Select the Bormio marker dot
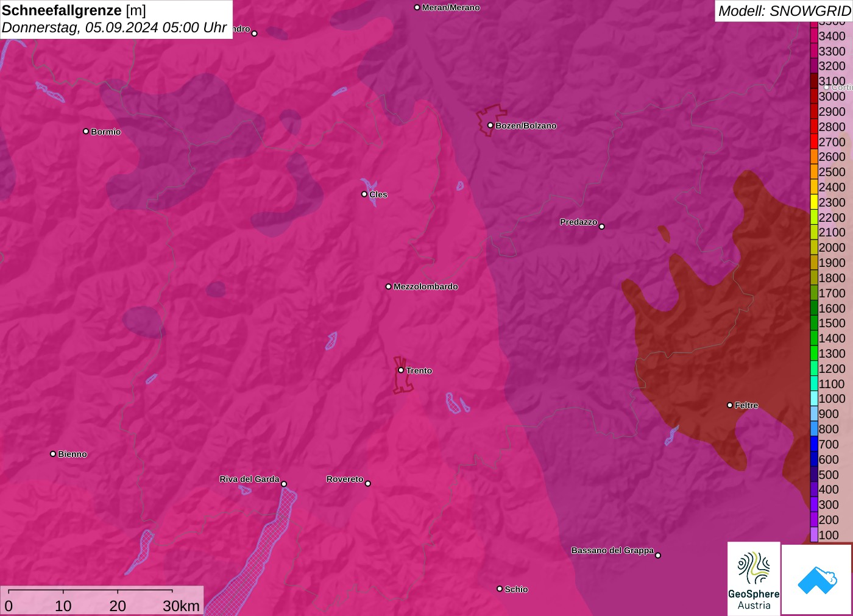The width and height of the screenshot is (853, 616). [x=86, y=131]
